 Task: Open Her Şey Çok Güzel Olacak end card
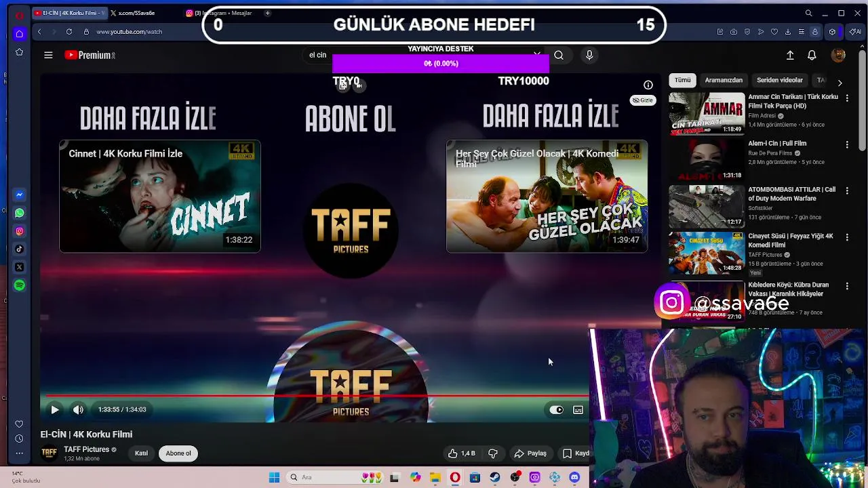(547, 197)
